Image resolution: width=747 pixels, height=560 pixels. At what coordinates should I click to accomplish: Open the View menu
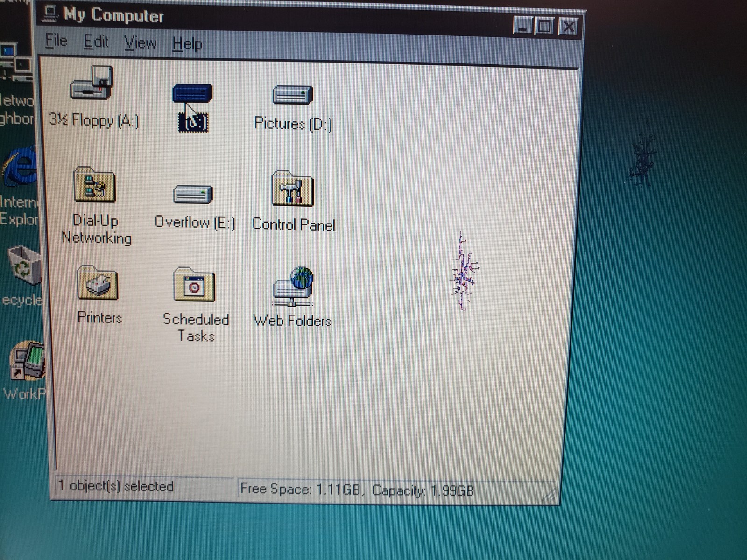click(140, 43)
